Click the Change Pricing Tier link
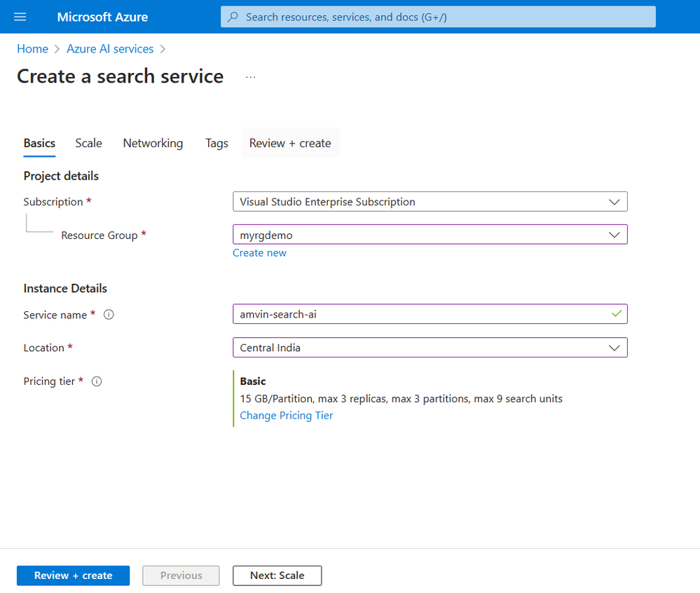Viewport: 700px width, 593px height. (286, 416)
